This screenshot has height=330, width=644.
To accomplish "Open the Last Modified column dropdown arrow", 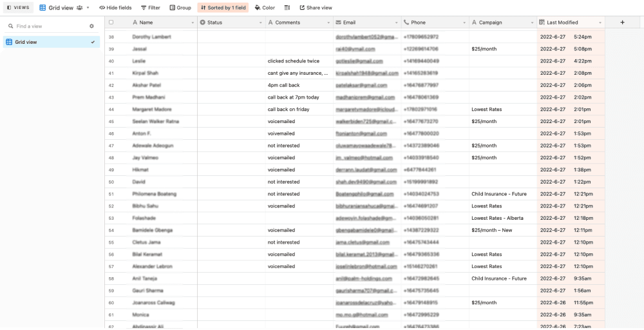I will tap(600, 23).
